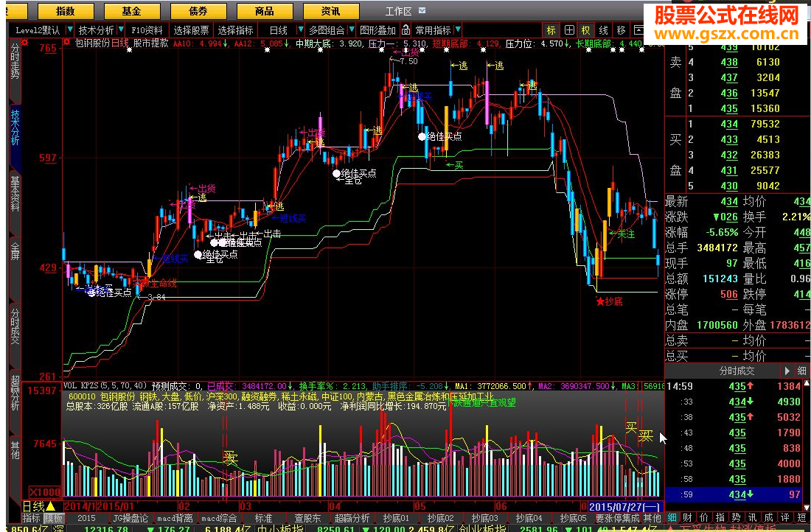The width and height of the screenshot is (811, 532).
Task: Switch to the JG操盘论 tab
Action: pyautogui.click(x=130, y=518)
